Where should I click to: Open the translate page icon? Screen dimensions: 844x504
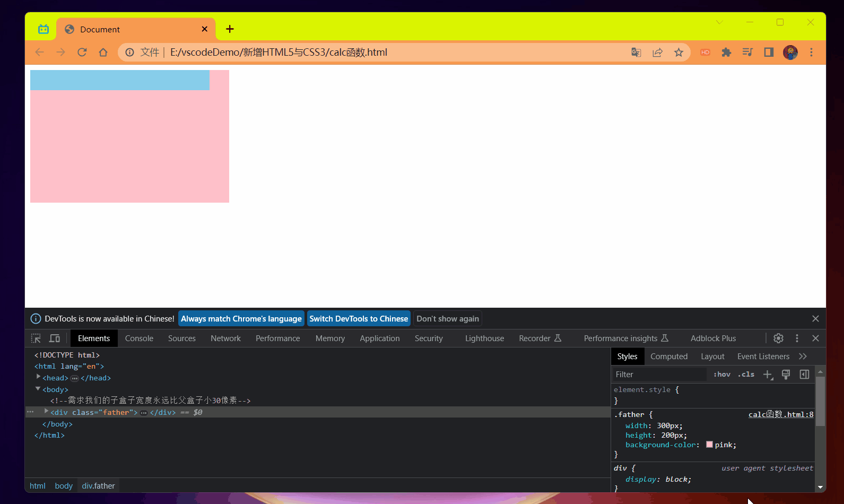tap(636, 52)
